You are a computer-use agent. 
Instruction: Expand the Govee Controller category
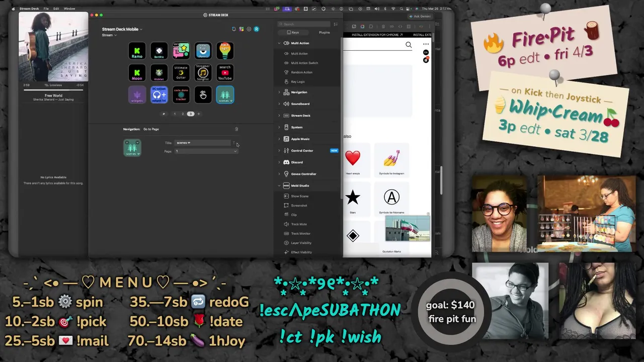(x=279, y=174)
